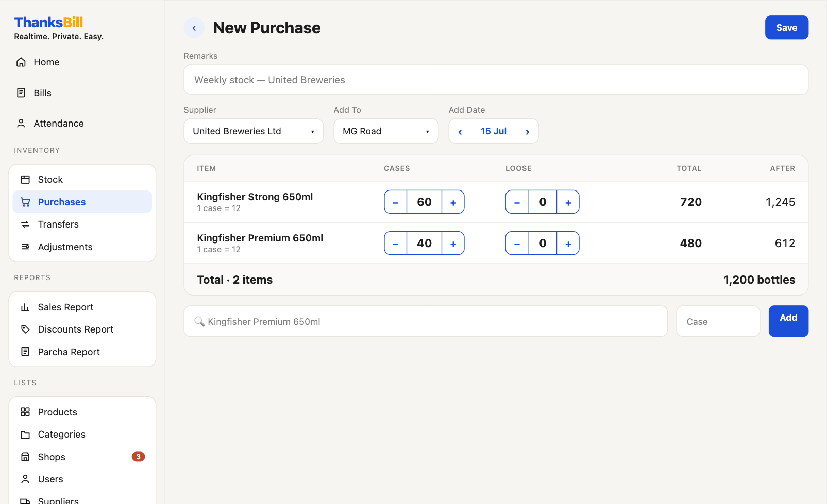
Task: Click the Purchases cart icon
Action: pyautogui.click(x=25, y=202)
